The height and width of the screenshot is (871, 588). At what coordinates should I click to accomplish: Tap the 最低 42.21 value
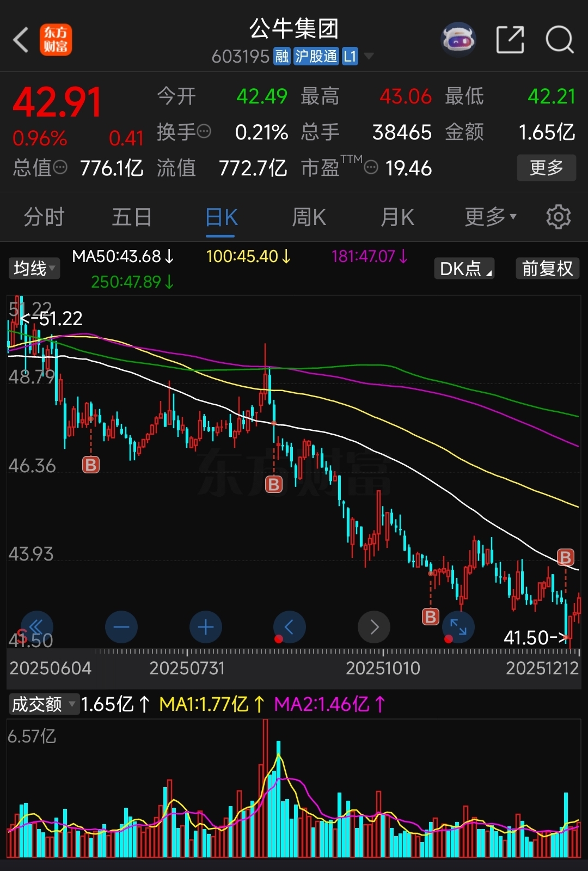552,96
